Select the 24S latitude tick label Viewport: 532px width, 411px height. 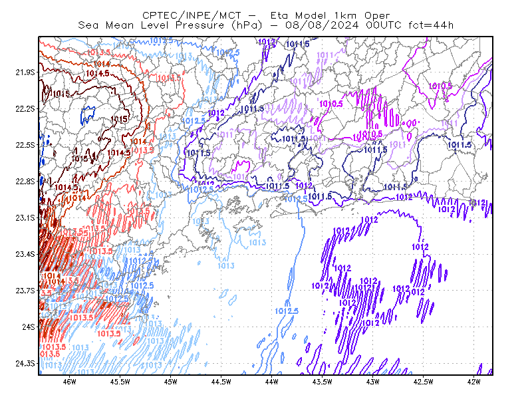[28, 327]
